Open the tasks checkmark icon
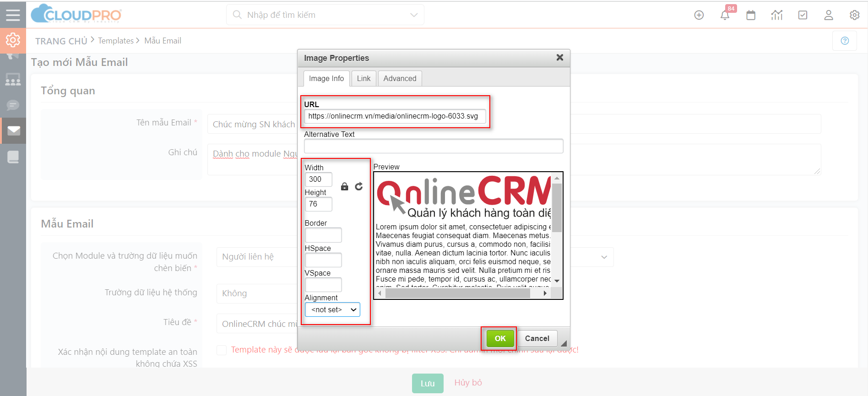This screenshot has width=868, height=396. (803, 15)
